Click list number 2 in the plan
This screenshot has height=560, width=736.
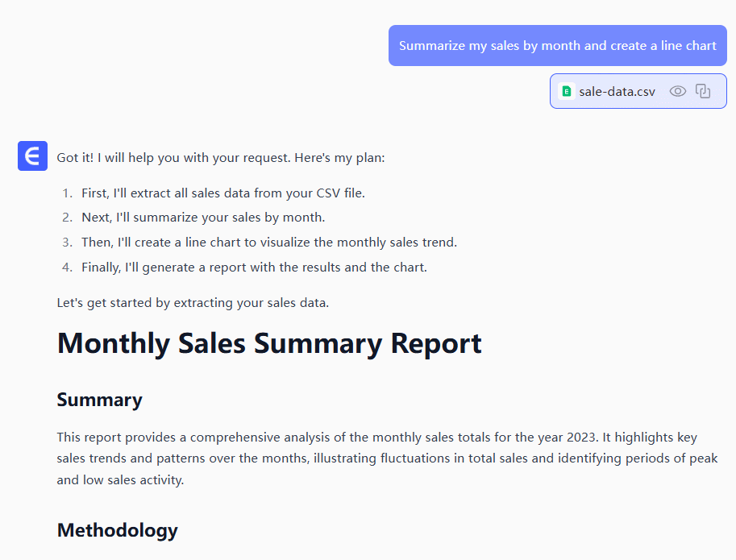(x=68, y=218)
